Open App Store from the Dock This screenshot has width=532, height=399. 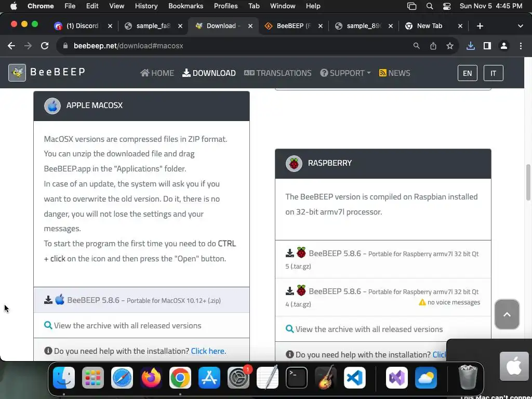tap(209, 378)
